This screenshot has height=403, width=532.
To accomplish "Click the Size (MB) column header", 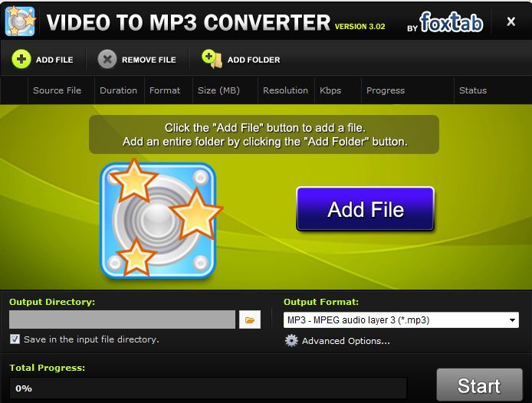I will click(x=218, y=90).
